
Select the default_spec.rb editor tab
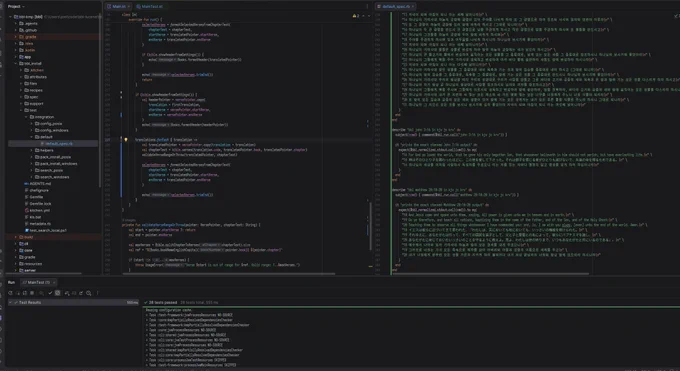pos(396,7)
